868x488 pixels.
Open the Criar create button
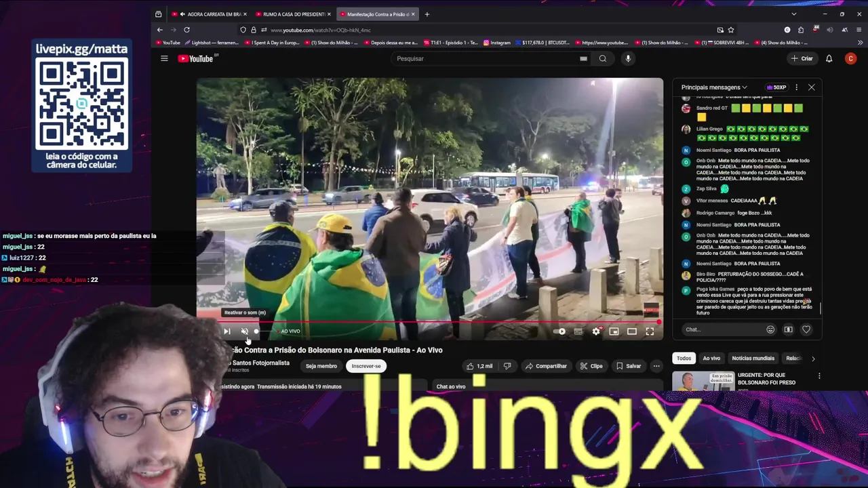tap(802, 58)
